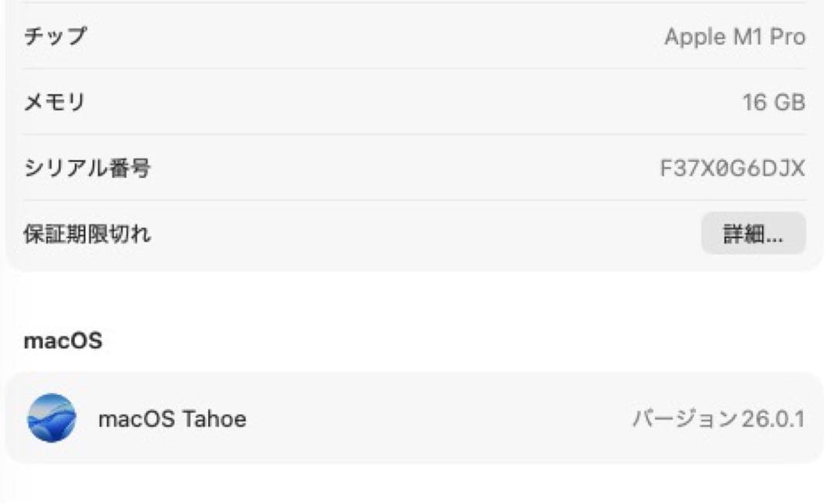
Task: Click empty space in the メモリ row
Action: [x=386, y=102]
